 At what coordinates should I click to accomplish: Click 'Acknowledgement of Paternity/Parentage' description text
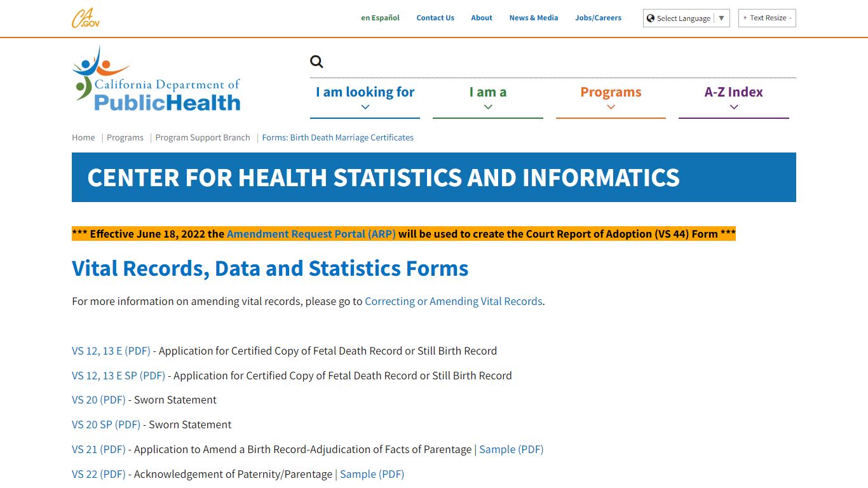click(x=233, y=474)
